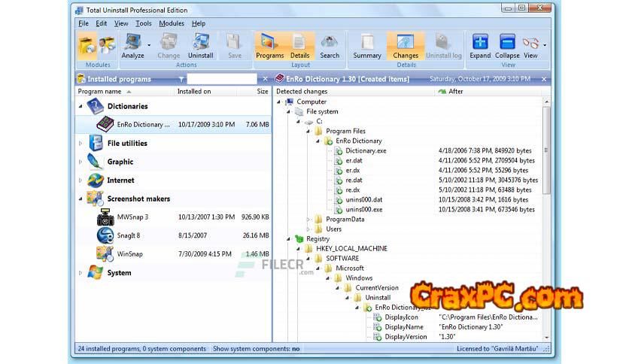The image size is (629, 364).
Task: Open the Analyze dropdown arrow
Action: 149,46
